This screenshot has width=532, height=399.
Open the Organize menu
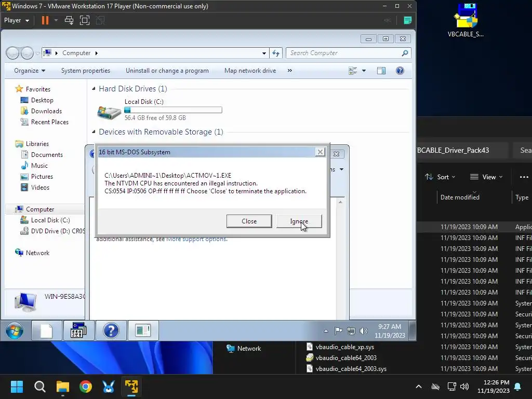pos(30,71)
